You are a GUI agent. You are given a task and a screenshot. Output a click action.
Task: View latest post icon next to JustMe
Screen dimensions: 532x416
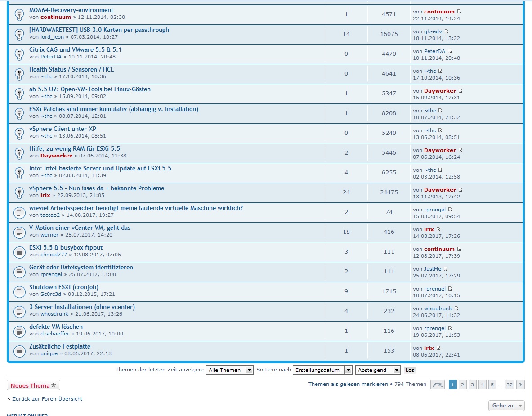pos(446,269)
